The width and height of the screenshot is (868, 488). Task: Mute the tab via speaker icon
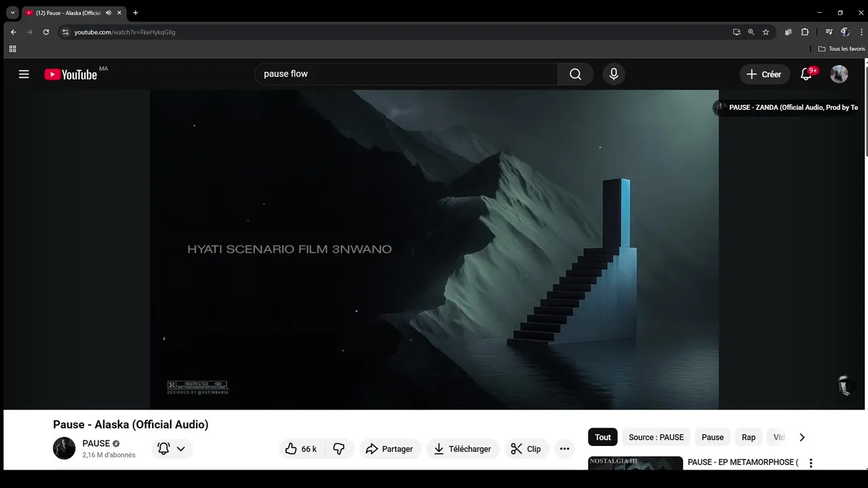(x=108, y=12)
